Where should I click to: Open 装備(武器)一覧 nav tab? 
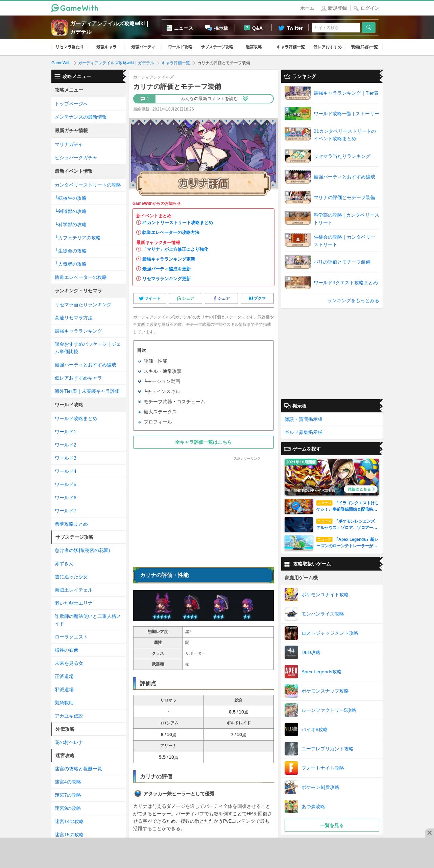click(364, 47)
